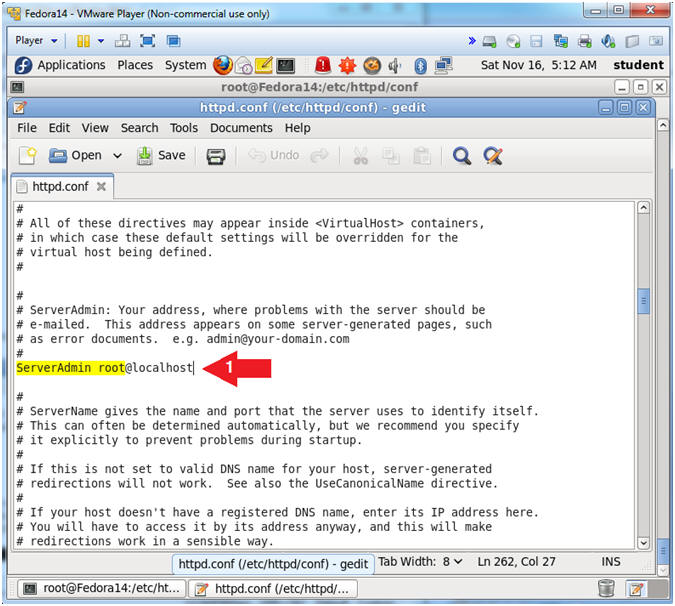Click VMware floppy device icon
Screen dimensions: 675x606
[536, 41]
